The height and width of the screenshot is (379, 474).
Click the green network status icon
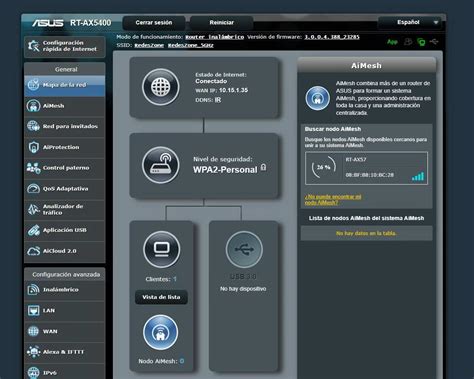pyautogui.click(x=421, y=42)
